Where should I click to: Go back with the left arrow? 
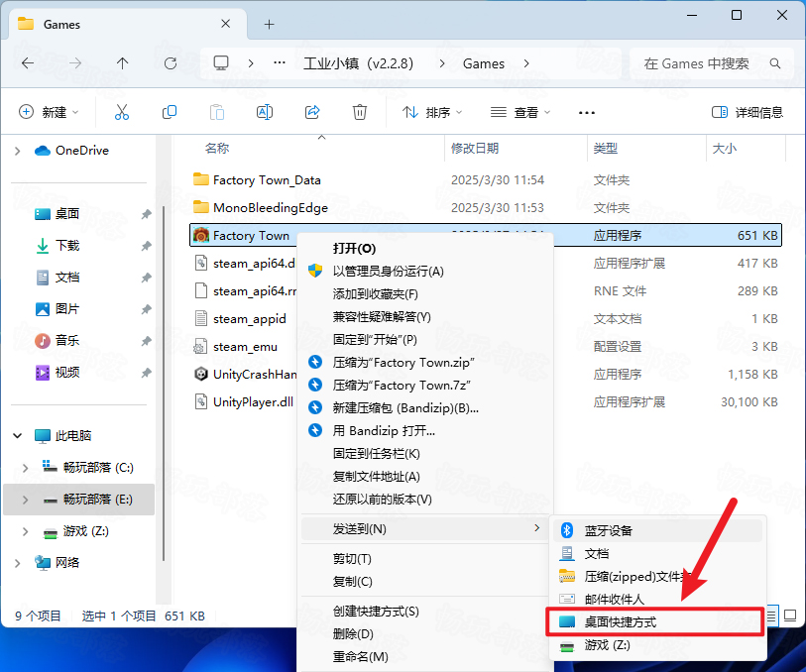pyautogui.click(x=28, y=63)
